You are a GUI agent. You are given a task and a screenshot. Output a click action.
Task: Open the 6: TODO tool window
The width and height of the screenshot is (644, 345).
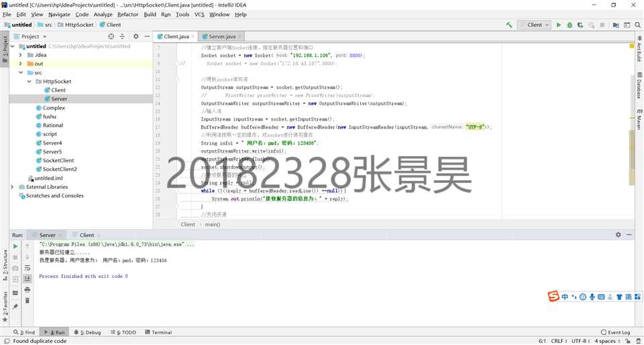123,332
